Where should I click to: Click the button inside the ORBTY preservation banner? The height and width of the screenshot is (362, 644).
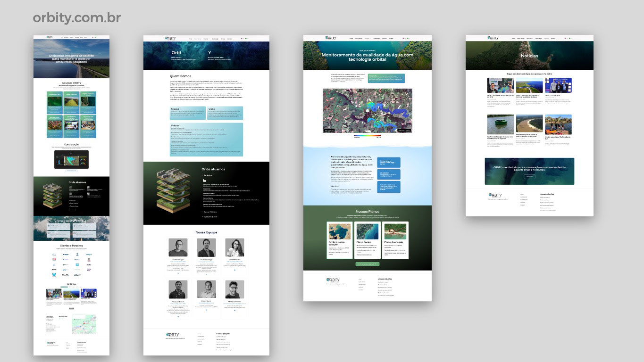pyautogui.click(x=529, y=177)
